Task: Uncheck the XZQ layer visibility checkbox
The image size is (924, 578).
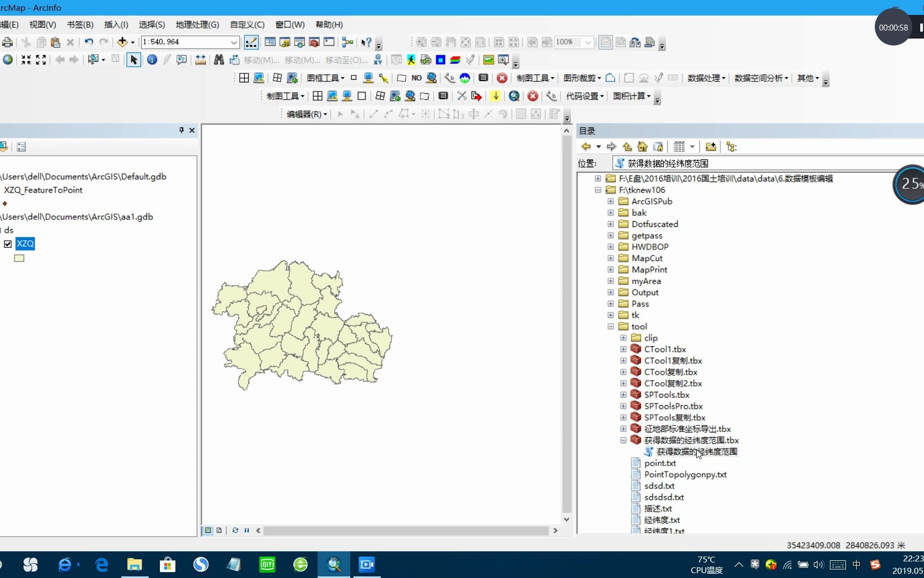Action: click(x=7, y=244)
